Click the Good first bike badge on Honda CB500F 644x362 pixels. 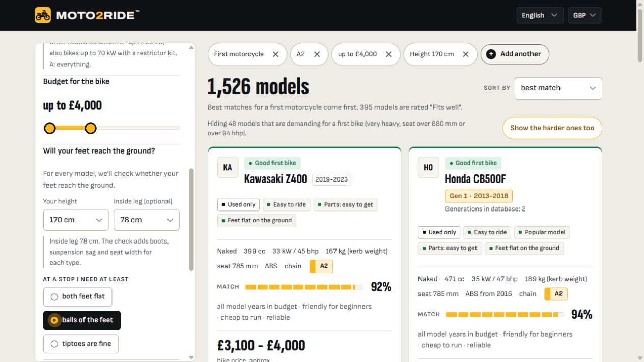(x=473, y=163)
